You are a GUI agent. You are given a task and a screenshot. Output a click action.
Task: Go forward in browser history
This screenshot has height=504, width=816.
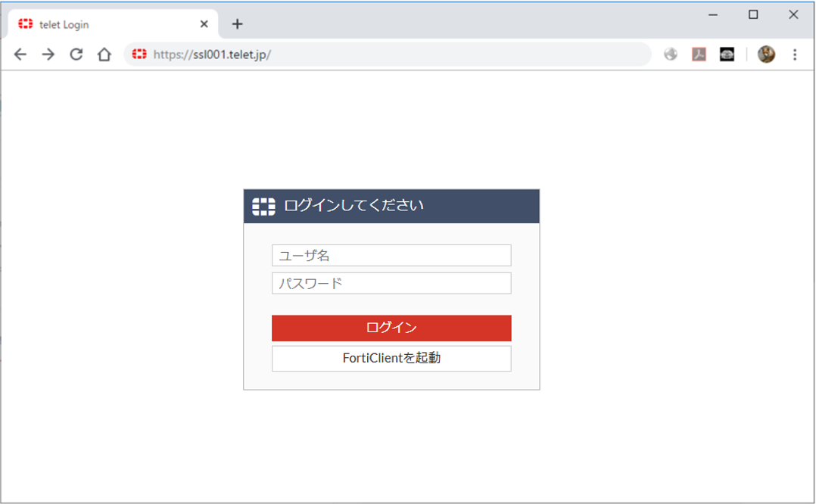[48, 54]
